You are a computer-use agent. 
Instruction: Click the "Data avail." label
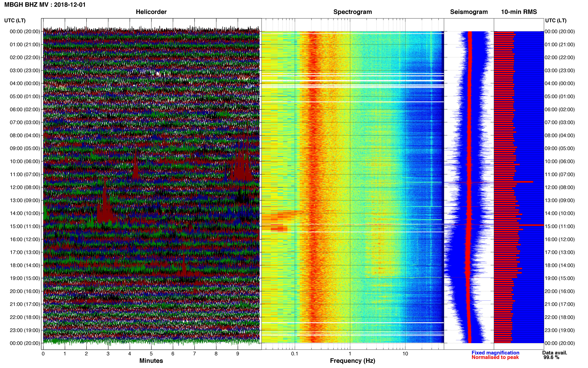pyautogui.click(x=555, y=353)
